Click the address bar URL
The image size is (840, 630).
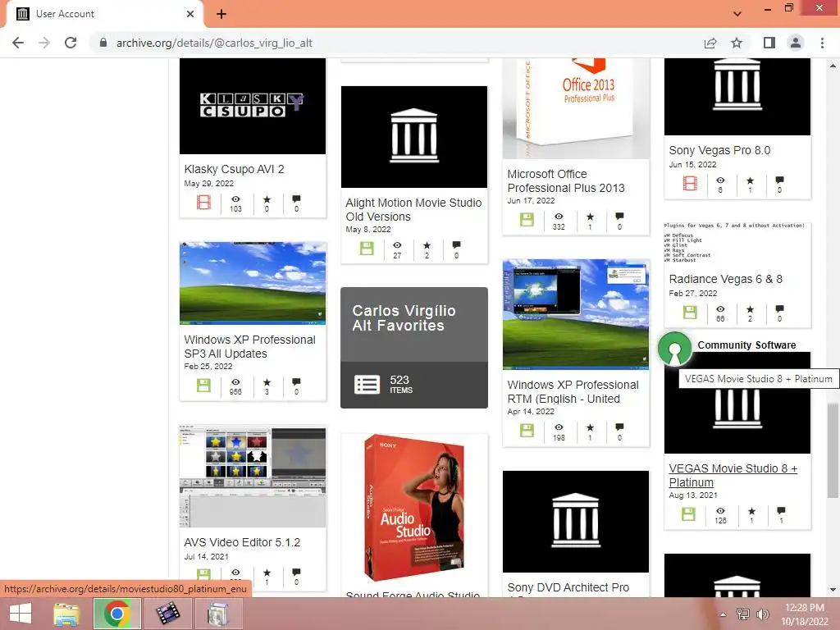point(214,43)
